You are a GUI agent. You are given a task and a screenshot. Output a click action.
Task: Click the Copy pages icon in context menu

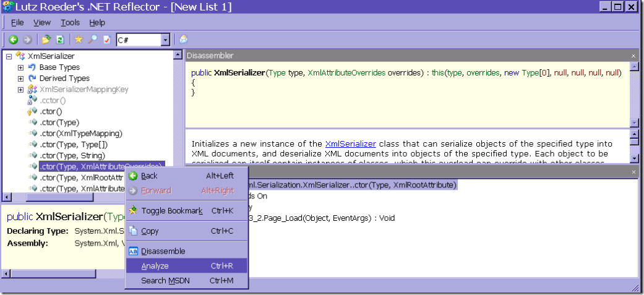click(133, 231)
